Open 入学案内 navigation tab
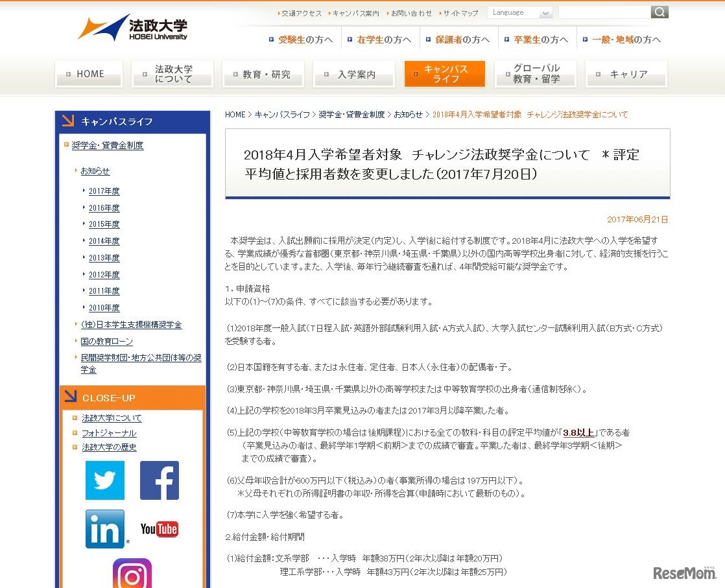 pyautogui.click(x=354, y=73)
